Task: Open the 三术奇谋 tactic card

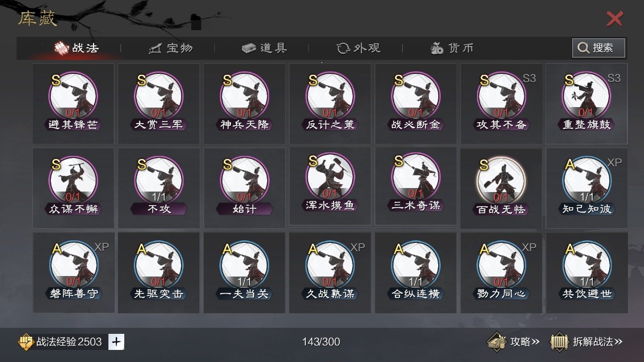Action: (x=416, y=186)
